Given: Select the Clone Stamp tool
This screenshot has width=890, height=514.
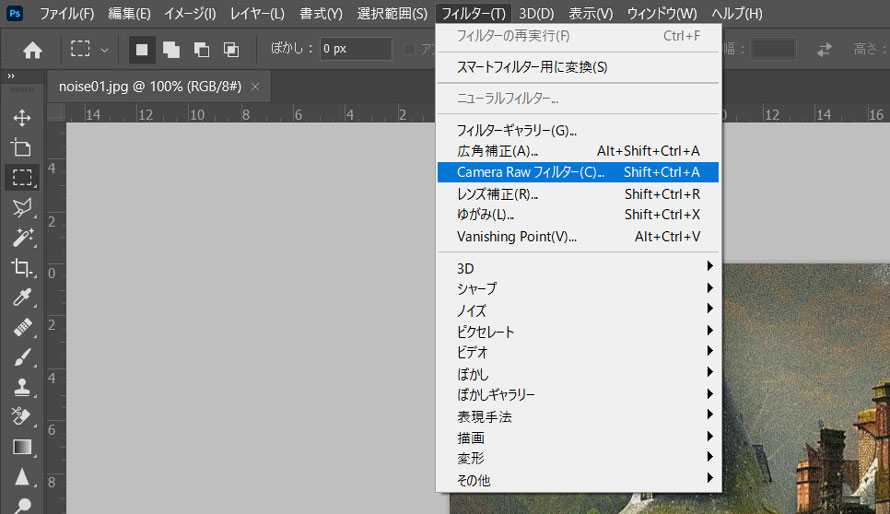Looking at the screenshot, I should click(x=22, y=387).
